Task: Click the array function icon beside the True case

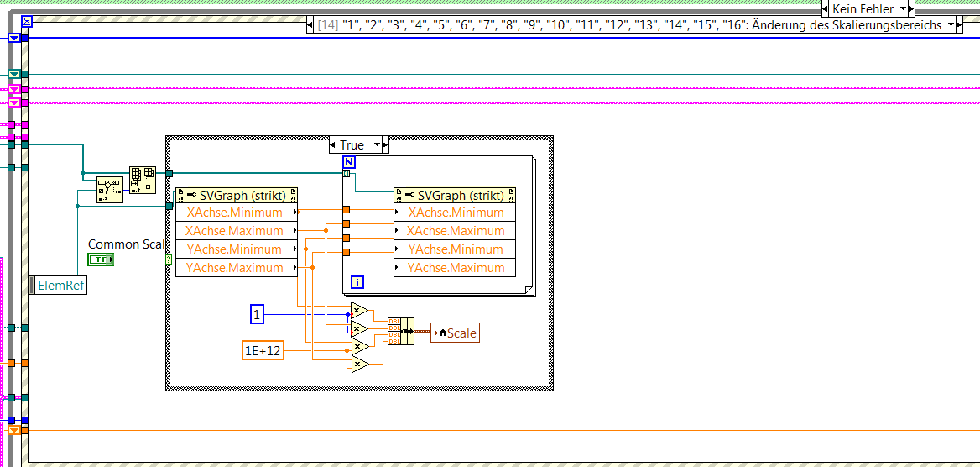Action: click(143, 181)
